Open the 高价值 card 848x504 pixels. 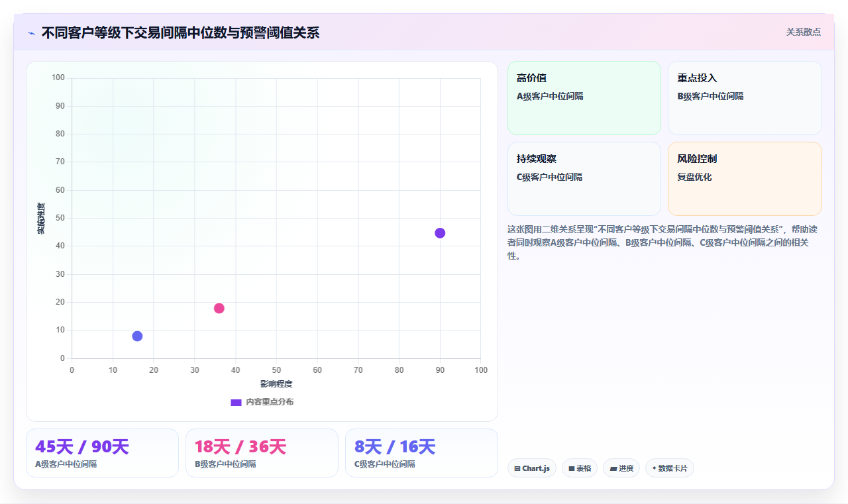pos(584,98)
